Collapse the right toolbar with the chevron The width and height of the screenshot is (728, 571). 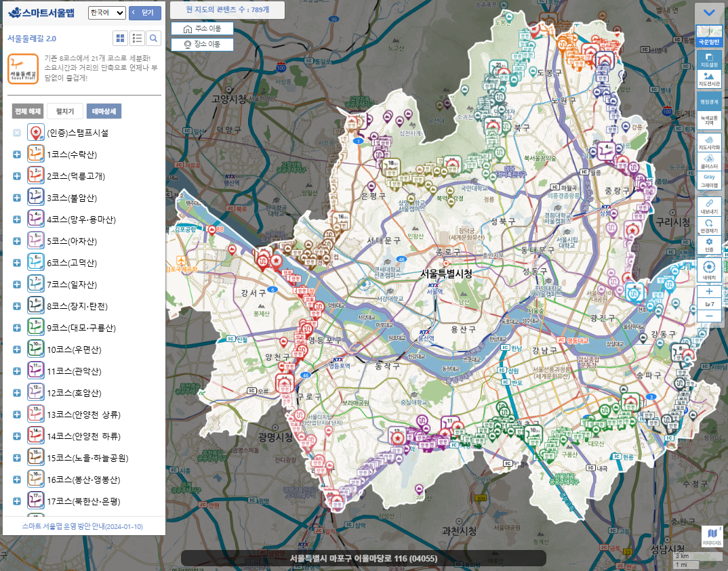click(x=709, y=13)
